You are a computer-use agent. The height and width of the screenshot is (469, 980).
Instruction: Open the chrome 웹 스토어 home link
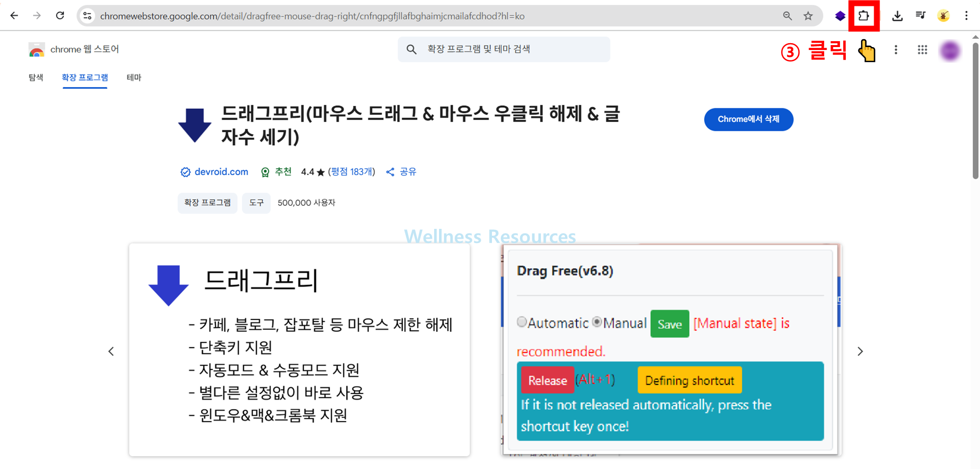click(x=84, y=49)
